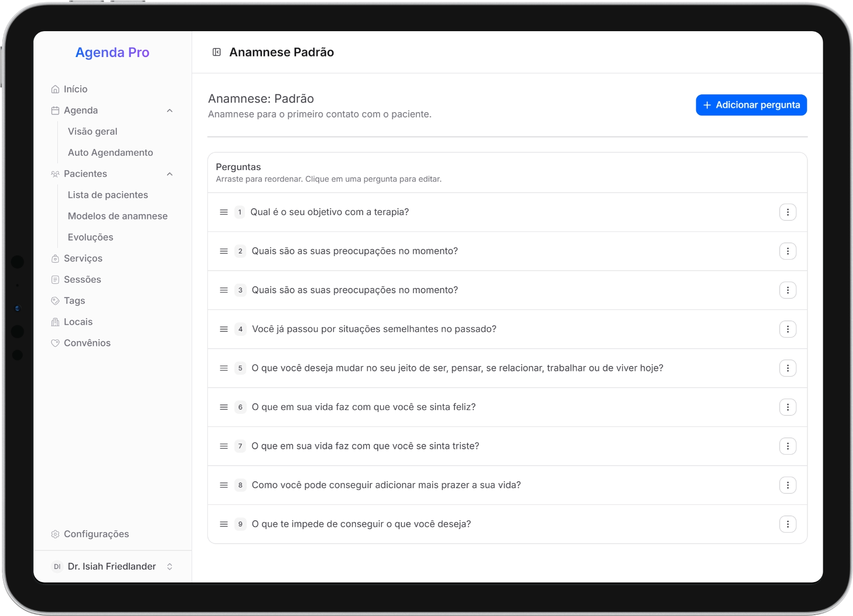Screen dimensions: 853x616
Task: Open options menu for question 6
Action: coord(787,407)
